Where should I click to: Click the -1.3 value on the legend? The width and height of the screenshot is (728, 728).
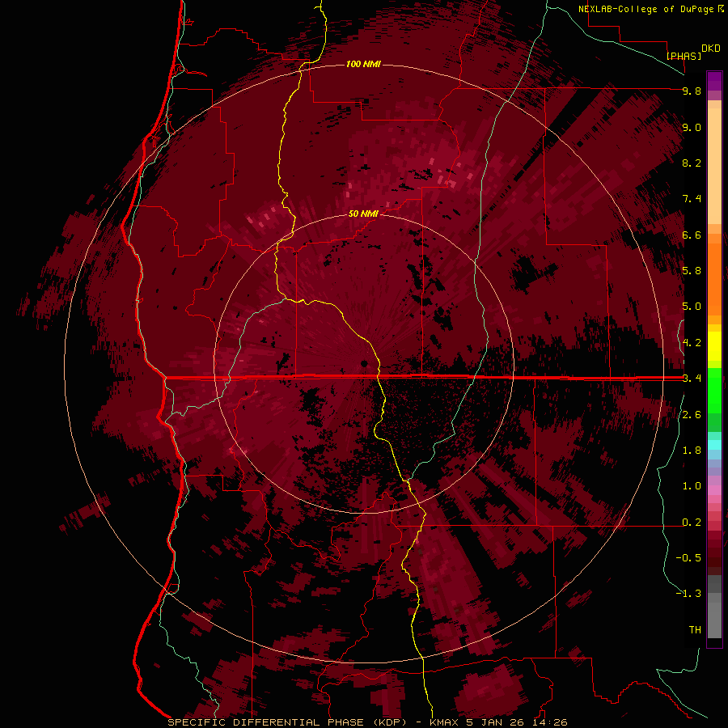[688, 594]
